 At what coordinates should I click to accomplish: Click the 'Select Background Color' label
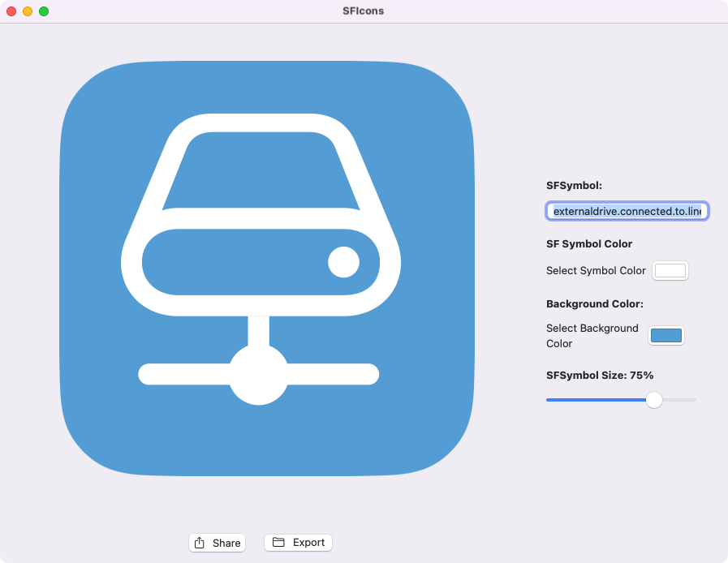(592, 336)
